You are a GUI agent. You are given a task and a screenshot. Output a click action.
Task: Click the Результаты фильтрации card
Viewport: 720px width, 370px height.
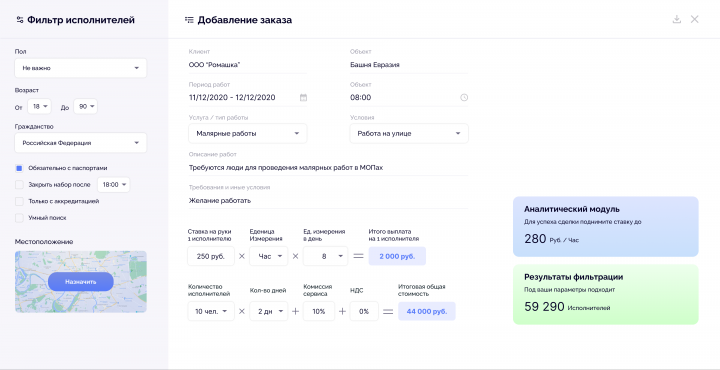606,295
